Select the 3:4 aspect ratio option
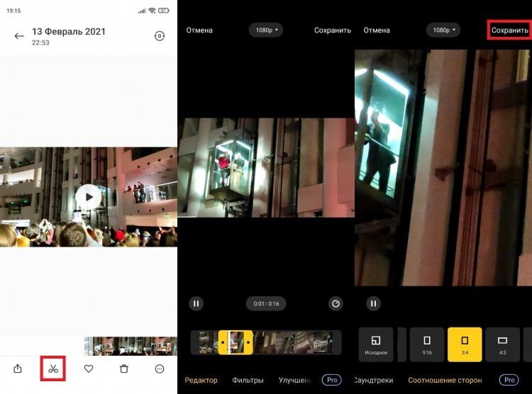Viewport: 532px width, 394px height. point(465,344)
